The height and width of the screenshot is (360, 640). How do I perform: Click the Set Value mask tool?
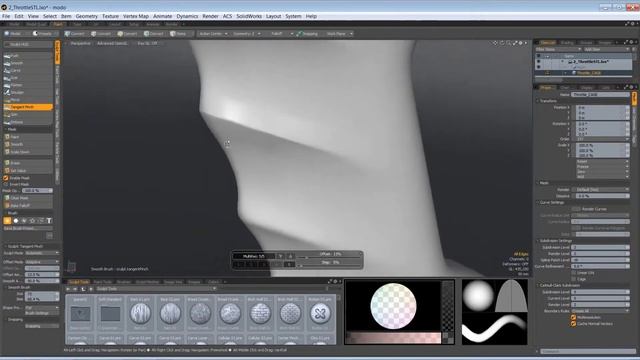point(28,171)
